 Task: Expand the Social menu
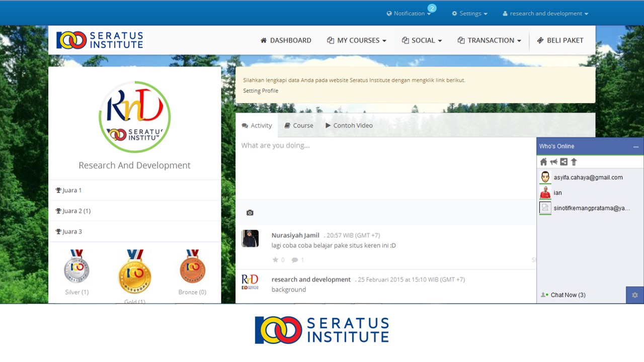pyautogui.click(x=422, y=40)
